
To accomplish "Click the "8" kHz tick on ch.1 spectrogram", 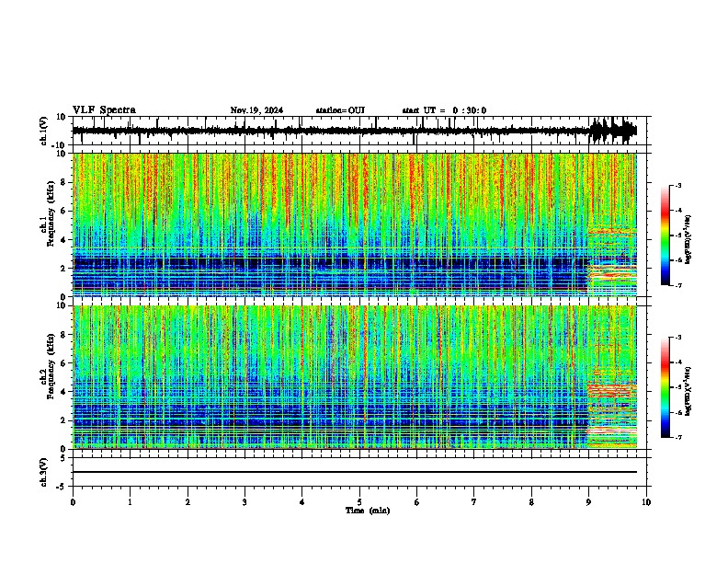I will [63, 182].
